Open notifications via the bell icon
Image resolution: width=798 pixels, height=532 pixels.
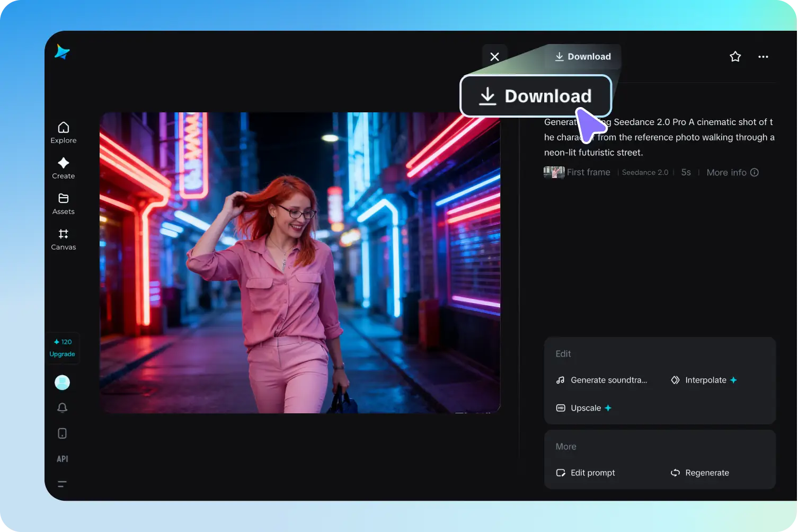coord(62,408)
